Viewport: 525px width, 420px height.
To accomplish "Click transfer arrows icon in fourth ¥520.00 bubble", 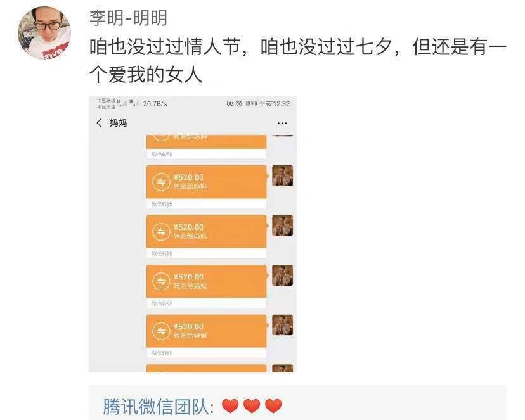I will 161,331.
